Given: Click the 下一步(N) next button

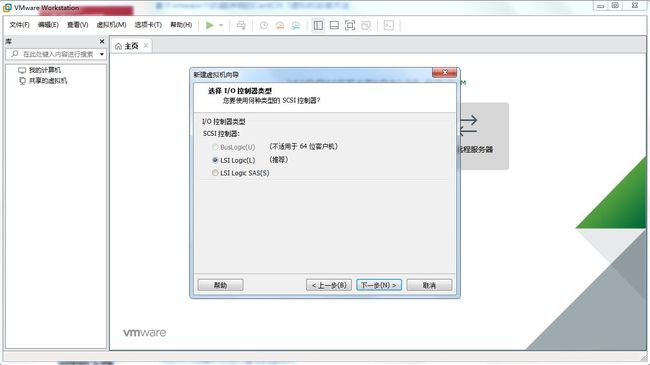Looking at the screenshot, I should (379, 285).
